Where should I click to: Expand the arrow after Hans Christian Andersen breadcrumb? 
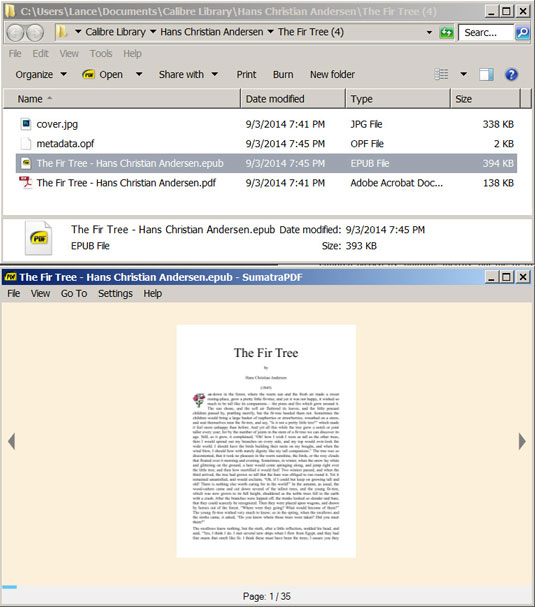point(270,32)
